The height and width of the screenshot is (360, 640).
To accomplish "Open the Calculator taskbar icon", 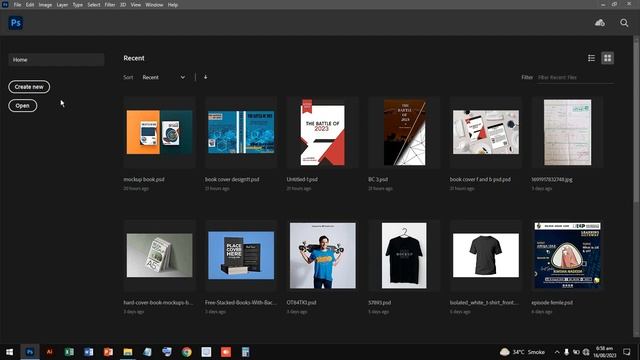I will pos(245,352).
